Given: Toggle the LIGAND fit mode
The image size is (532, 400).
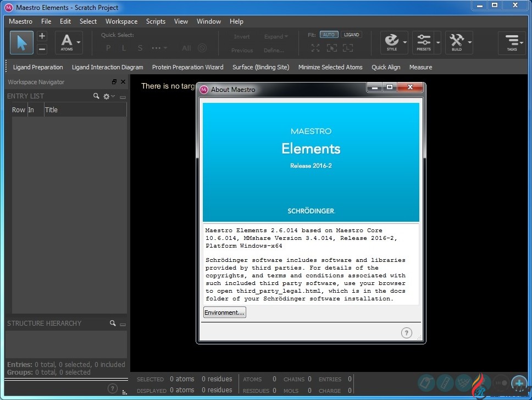Looking at the screenshot, I should click(351, 35).
